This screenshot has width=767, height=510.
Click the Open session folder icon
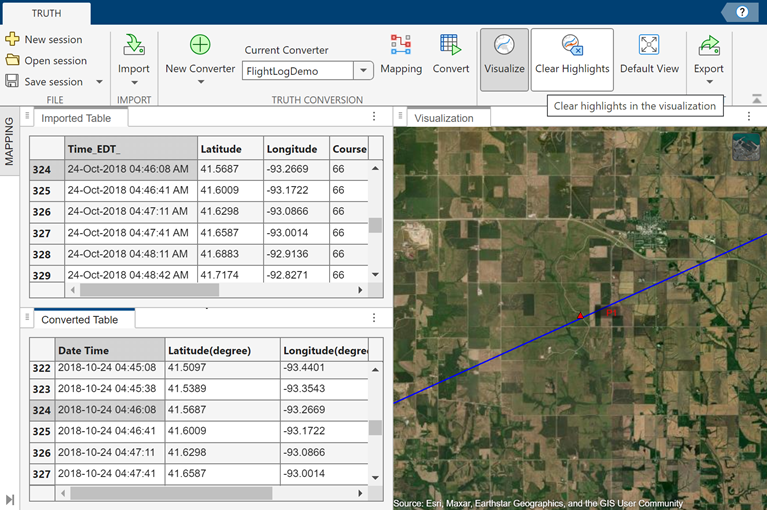12,60
